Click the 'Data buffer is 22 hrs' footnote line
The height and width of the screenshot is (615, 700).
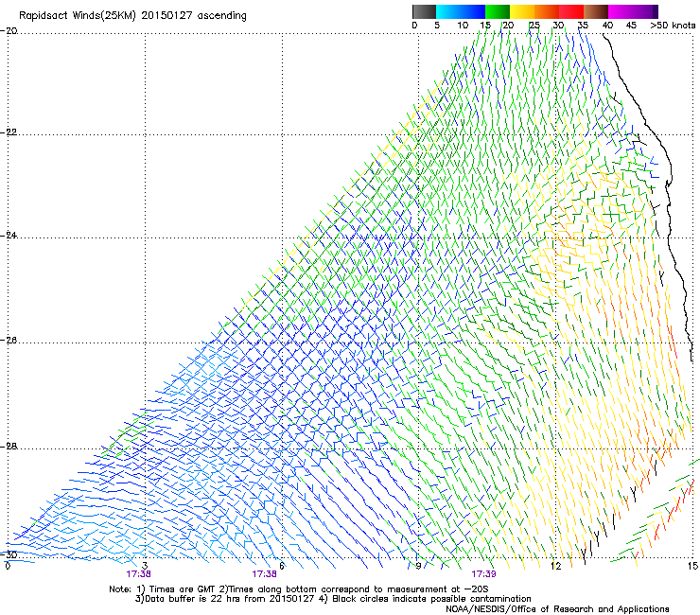pos(333,599)
